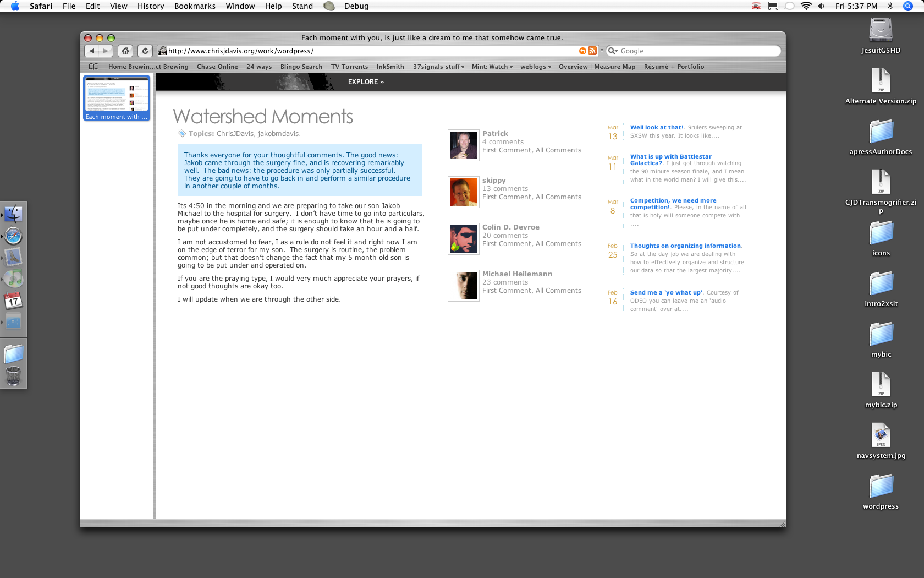Image resolution: width=924 pixels, height=578 pixels.
Task: Open the bookmarks book icon
Action: pyautogui.click(x=94, y=67)
